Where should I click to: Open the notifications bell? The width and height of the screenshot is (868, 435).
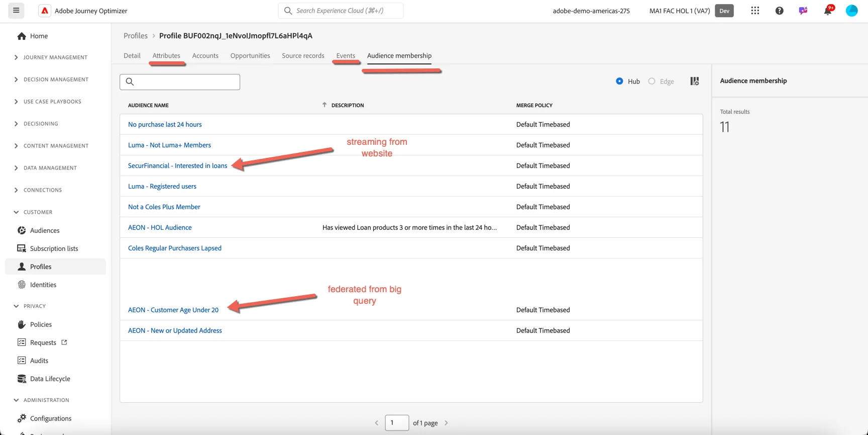pyautogui.click(x=827, y=11)
